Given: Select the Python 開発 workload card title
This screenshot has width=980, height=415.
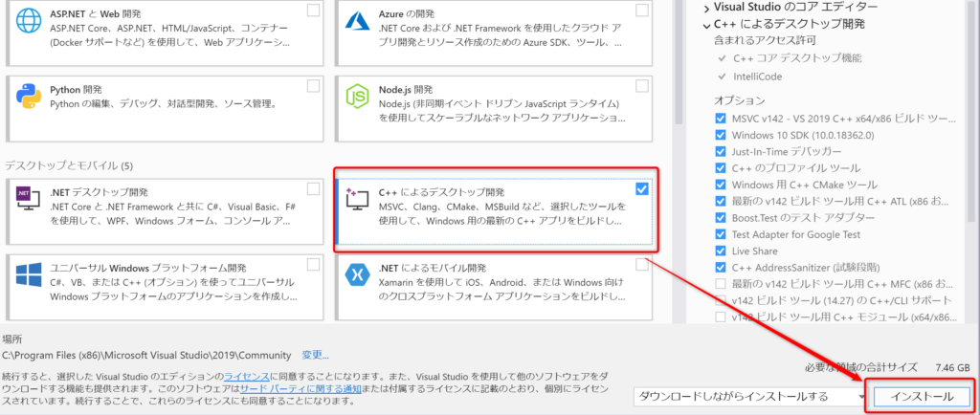Looking at the screenshot, I should tap(76, 89).
